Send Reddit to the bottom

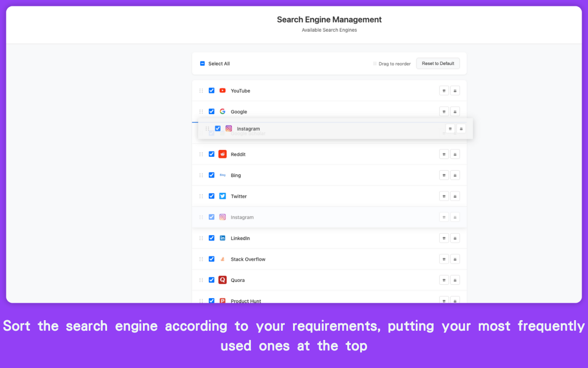[455, 154]
